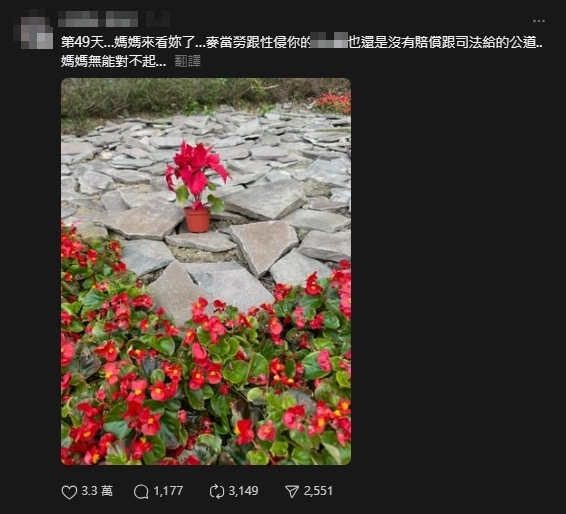Click the 媽媽無能對不起 text line
Viewport: 566px width, 514px height.
coord(113,61)
